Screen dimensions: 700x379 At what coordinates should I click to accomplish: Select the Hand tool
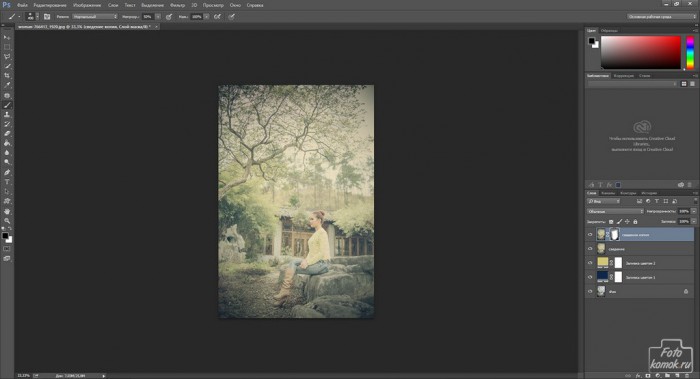7,211
